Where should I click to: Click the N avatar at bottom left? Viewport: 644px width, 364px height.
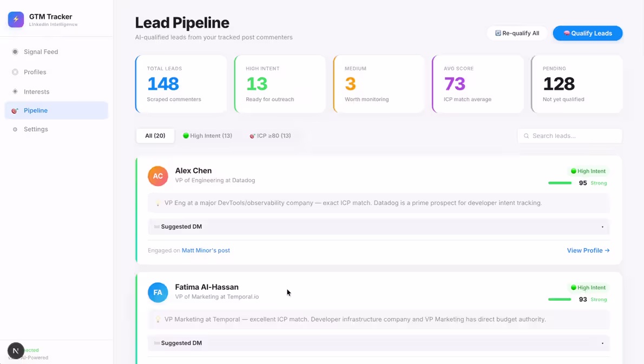pos(15,351)
